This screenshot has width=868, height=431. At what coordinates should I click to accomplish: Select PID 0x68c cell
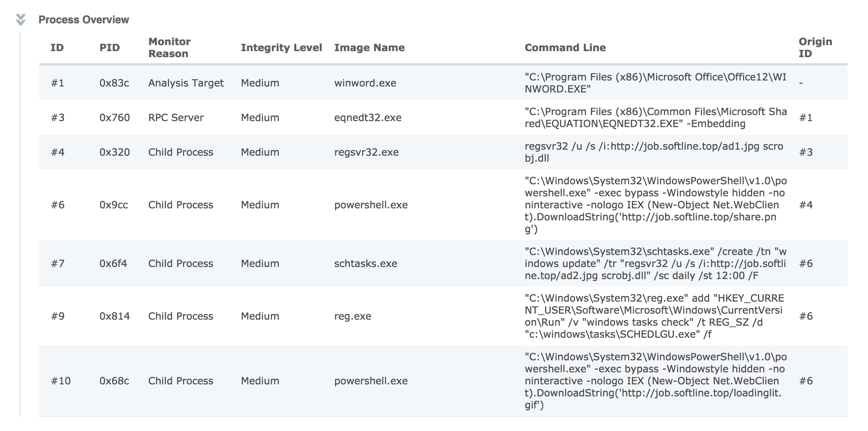(x=114, y=381)
